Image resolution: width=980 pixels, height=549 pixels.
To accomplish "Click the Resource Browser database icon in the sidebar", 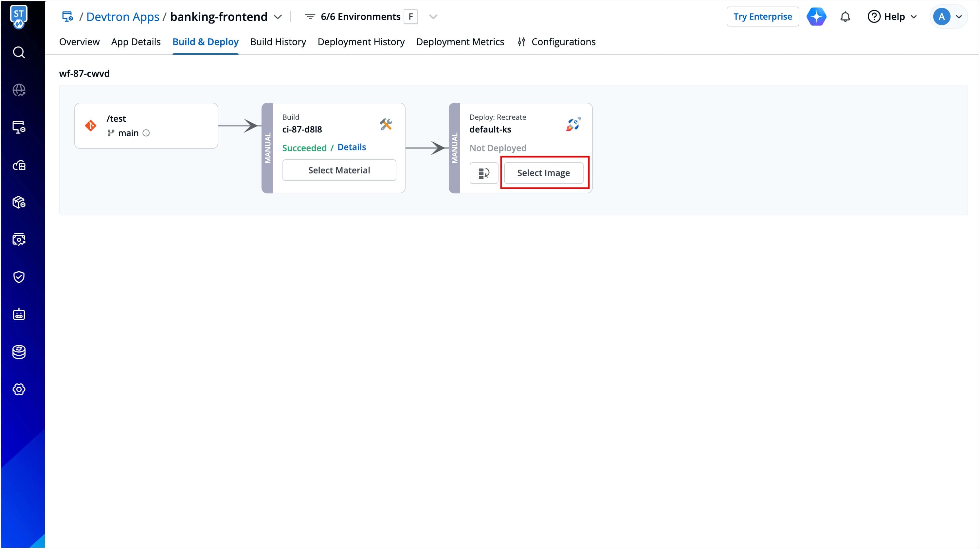I will (19, 352).
